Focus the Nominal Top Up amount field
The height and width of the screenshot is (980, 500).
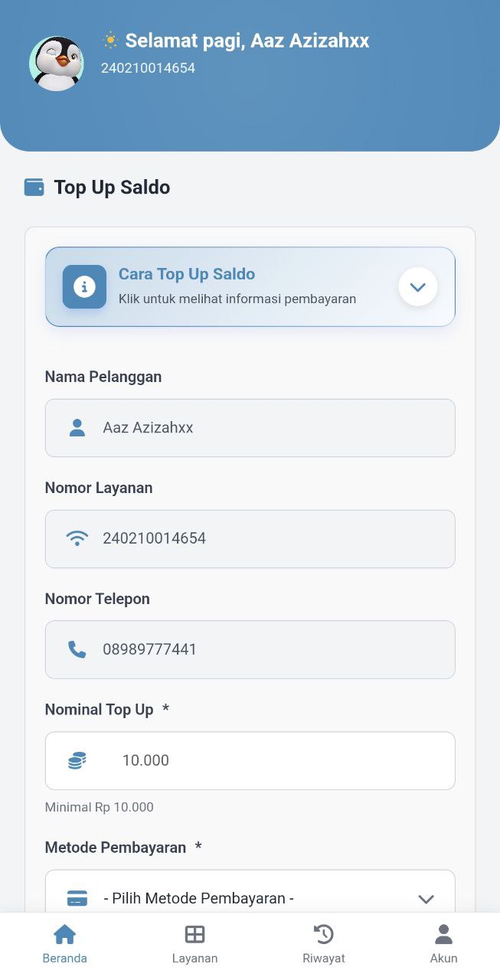[x=276, y=761]
